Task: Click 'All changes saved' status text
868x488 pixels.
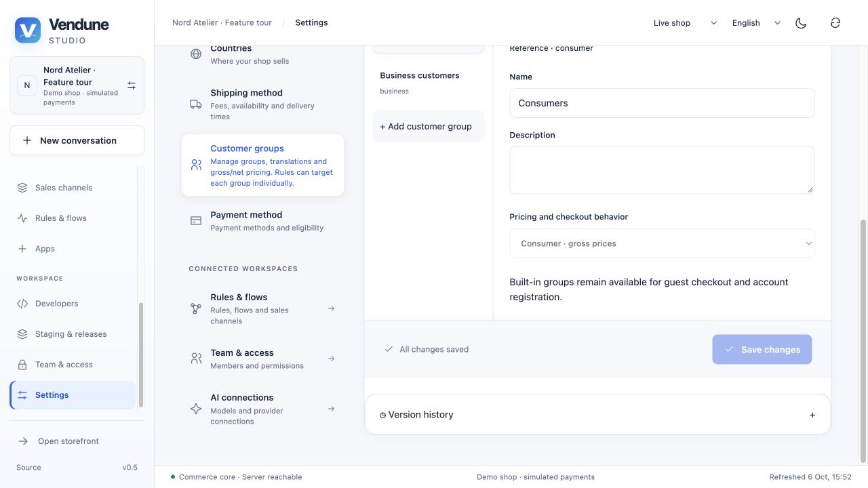Action: [x=434, y=350]
